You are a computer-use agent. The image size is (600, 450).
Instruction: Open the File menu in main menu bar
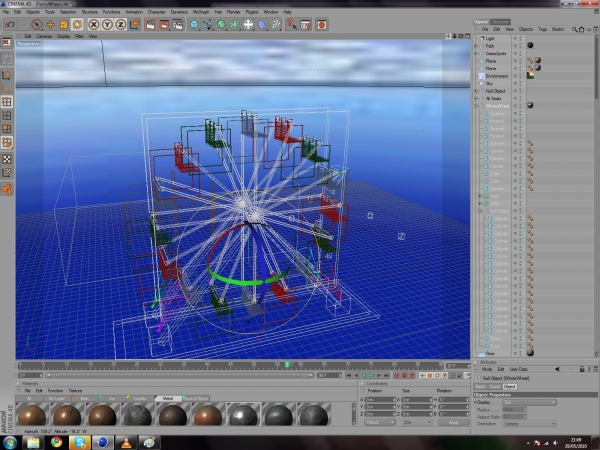pyautogui.click(x=6, y=12)
